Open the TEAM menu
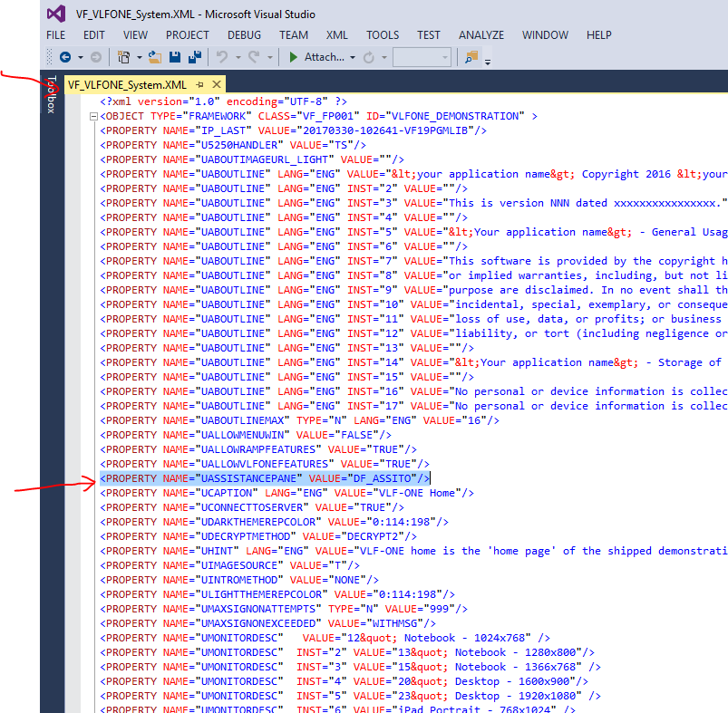Screen dimensions: 728x713 294,35
